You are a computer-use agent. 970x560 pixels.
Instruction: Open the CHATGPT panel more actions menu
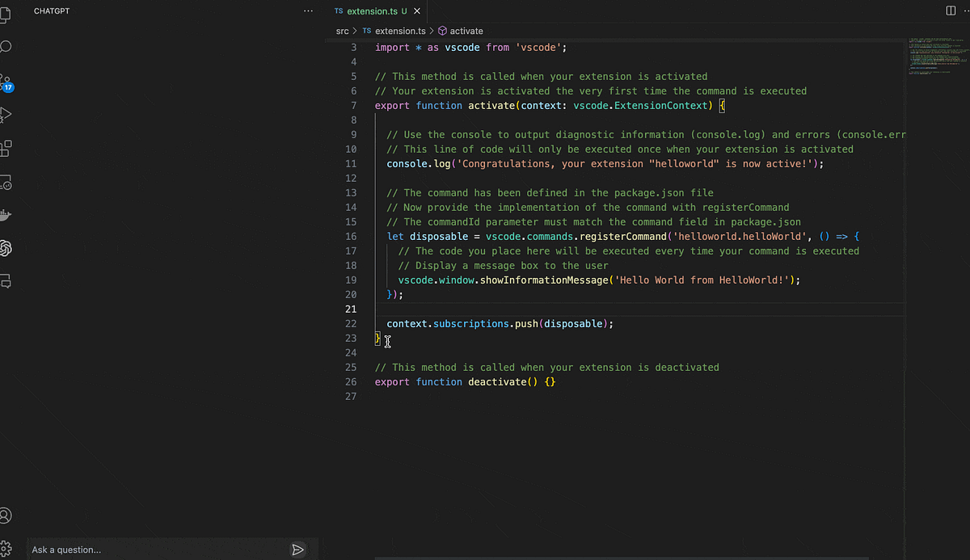[x=308, y=10]
